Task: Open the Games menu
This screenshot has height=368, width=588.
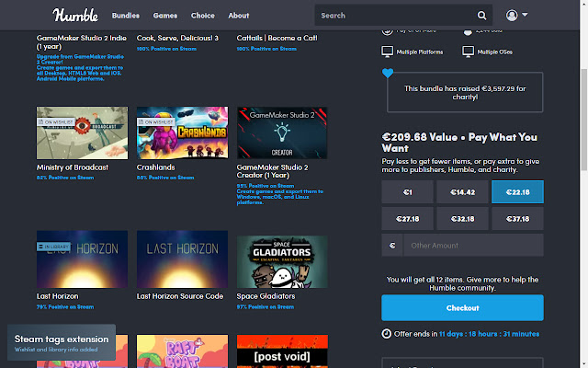Action: [165, 16]
